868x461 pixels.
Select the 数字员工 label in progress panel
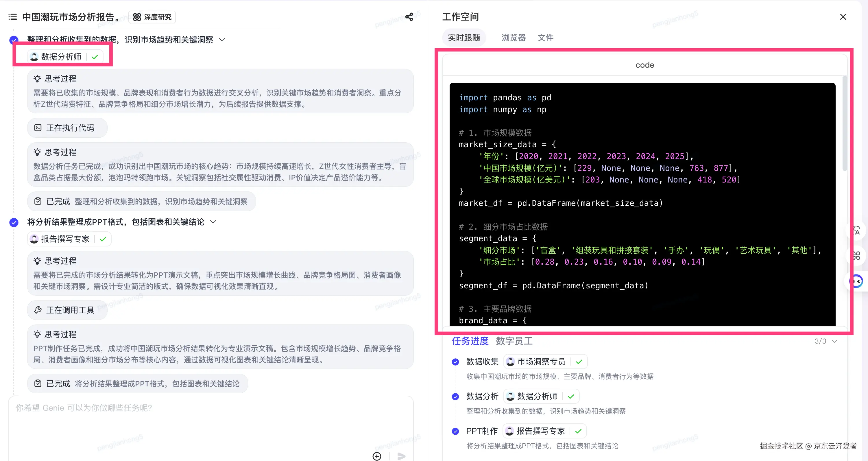(x=514, y=341)
